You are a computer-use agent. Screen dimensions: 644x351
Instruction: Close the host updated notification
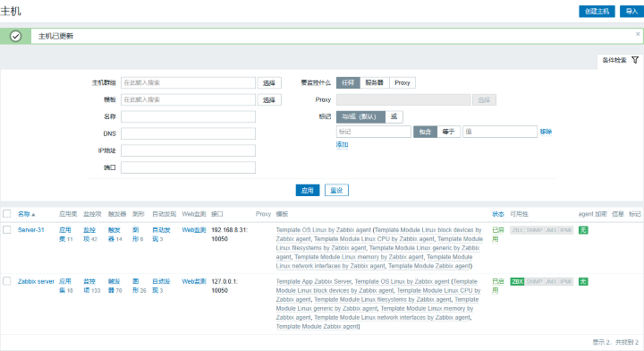tap(638, 34)
